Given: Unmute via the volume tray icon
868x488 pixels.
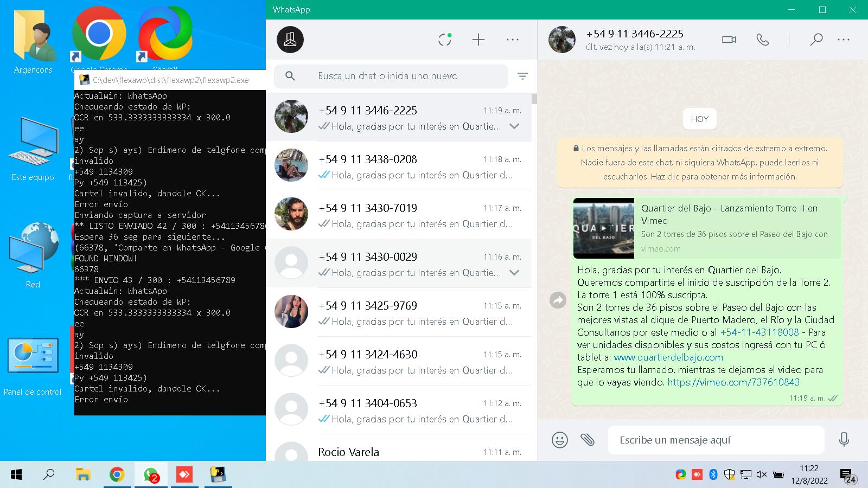Looking at the screenshot, I should [762, 475].
